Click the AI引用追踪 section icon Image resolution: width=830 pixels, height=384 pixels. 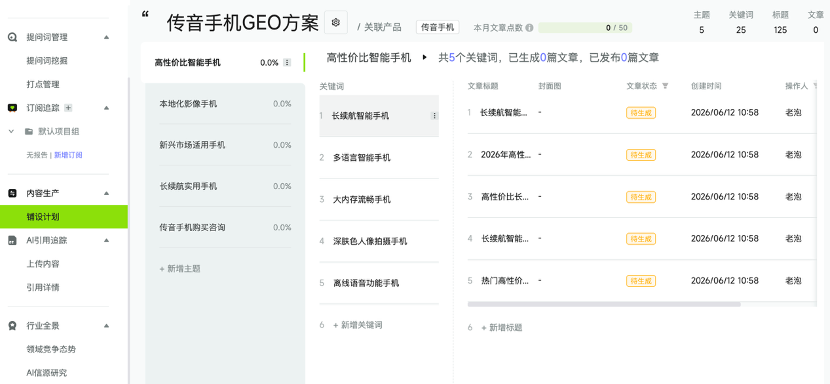(13, 240)
